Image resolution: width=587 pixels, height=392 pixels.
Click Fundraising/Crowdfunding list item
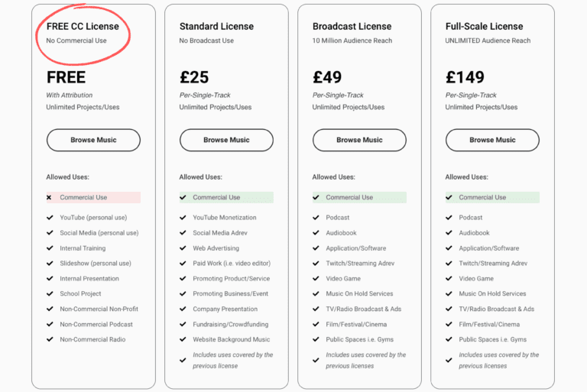pos(231,324)
